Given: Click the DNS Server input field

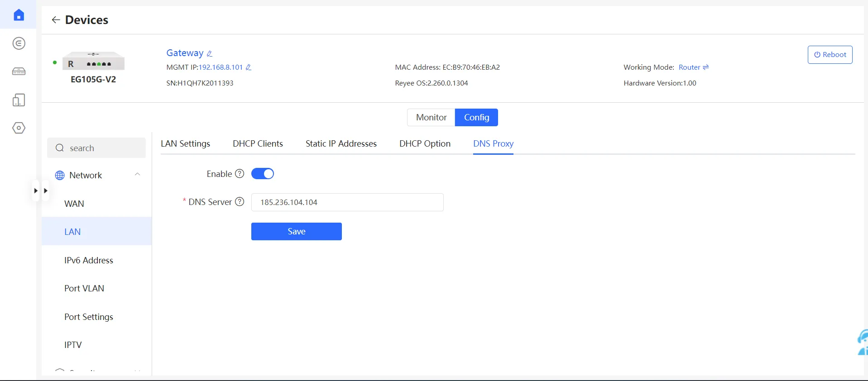Looking at the screenshot, I should [347, 202].
